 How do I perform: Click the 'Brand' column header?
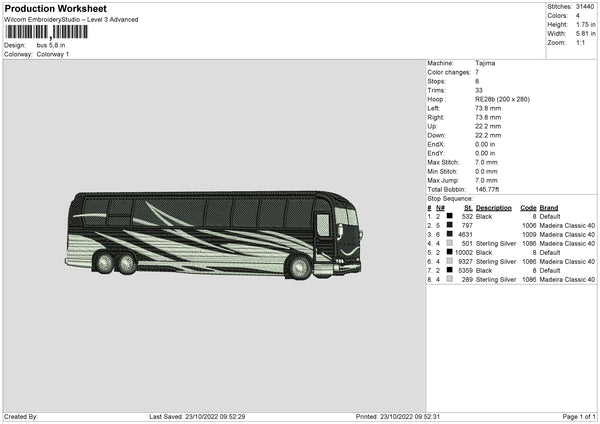coord(549,208)
